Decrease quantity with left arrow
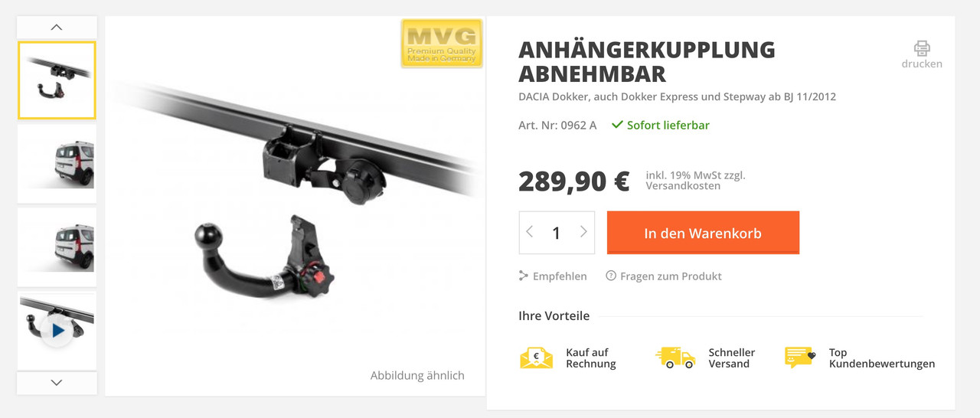The width and height of the screenshot is (980, 418). [530, 232]
